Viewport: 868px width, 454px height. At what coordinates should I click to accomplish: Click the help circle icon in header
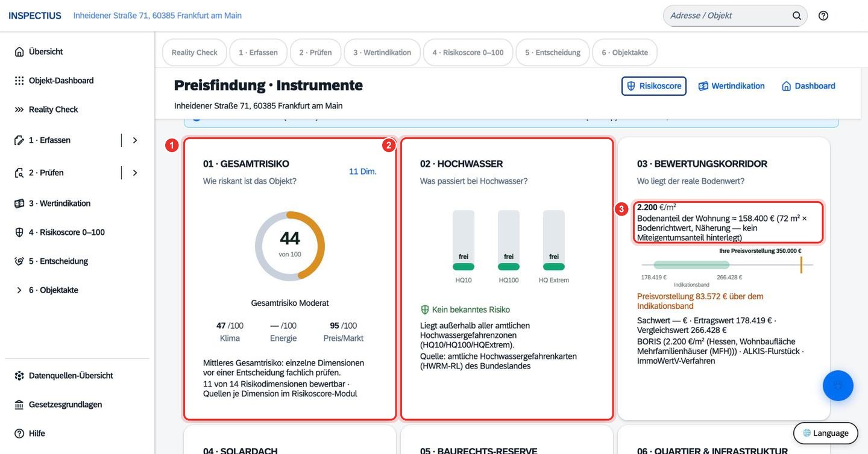coord(823,16)
